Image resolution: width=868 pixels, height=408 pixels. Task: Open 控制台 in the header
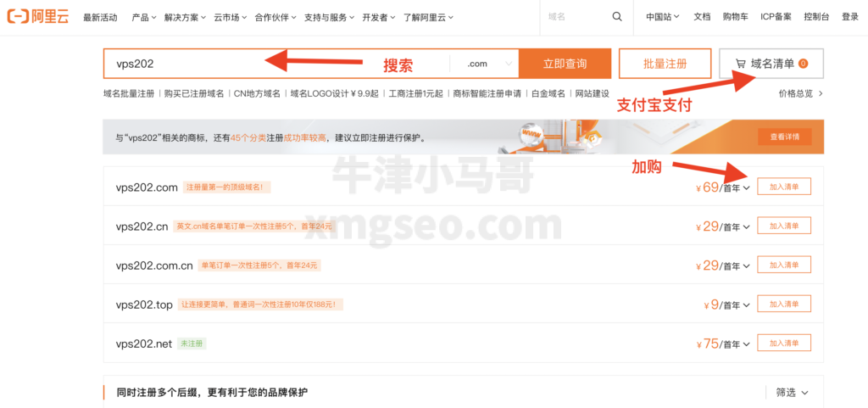(816, 17)
